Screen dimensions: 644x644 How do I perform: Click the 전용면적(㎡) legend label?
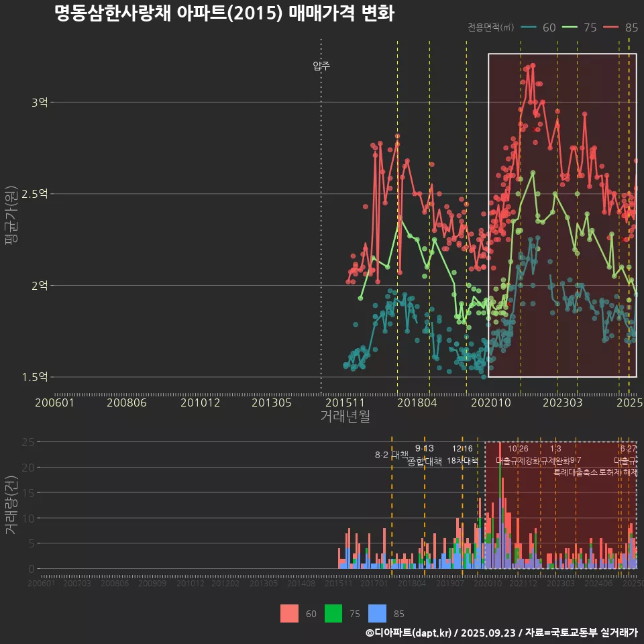click(491, 27)
